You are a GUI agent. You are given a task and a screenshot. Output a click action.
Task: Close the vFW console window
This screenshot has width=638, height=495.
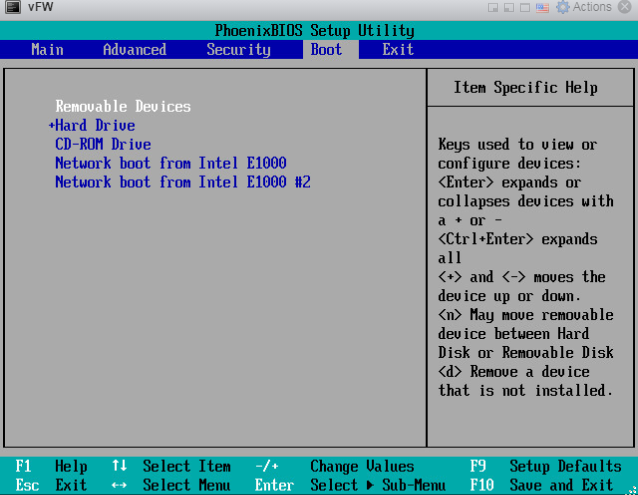coord(625,7)
